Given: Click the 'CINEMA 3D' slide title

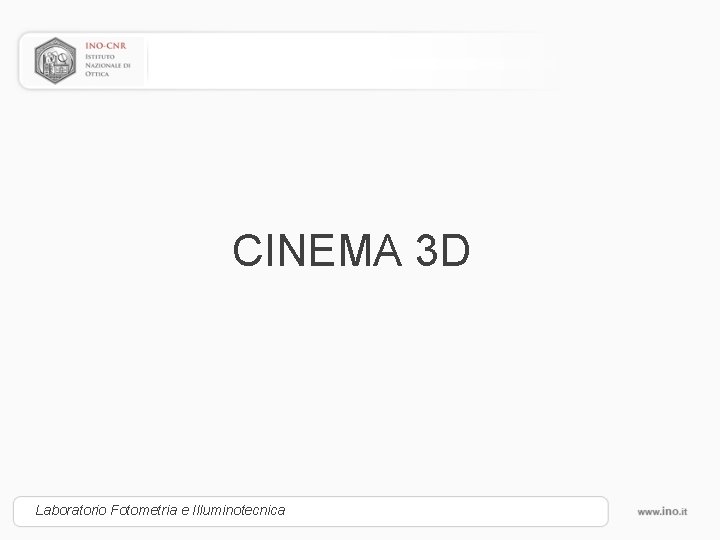Looking at the screenshot, I should 351,250.
